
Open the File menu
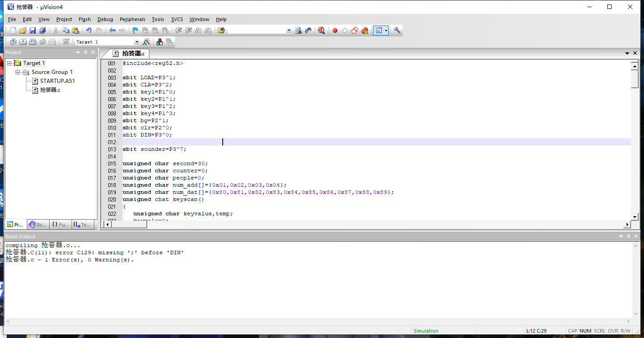12,19
